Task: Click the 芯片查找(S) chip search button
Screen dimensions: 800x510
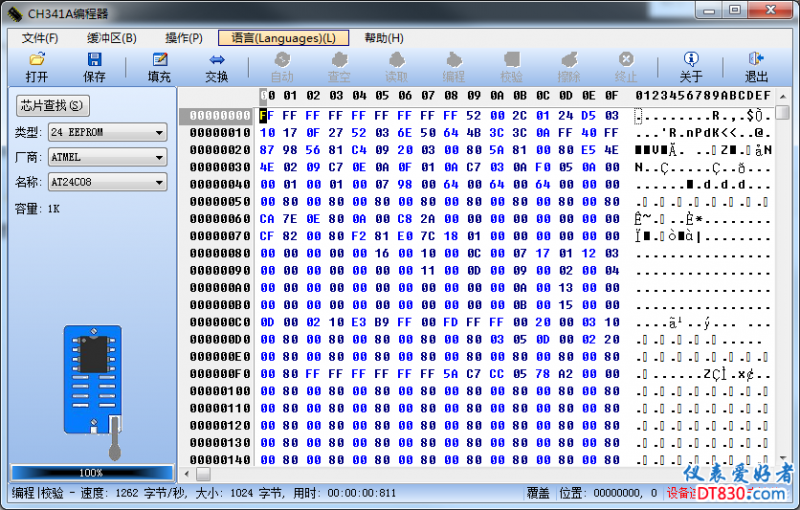Action: pyautogui.click(x=52, y=105)
